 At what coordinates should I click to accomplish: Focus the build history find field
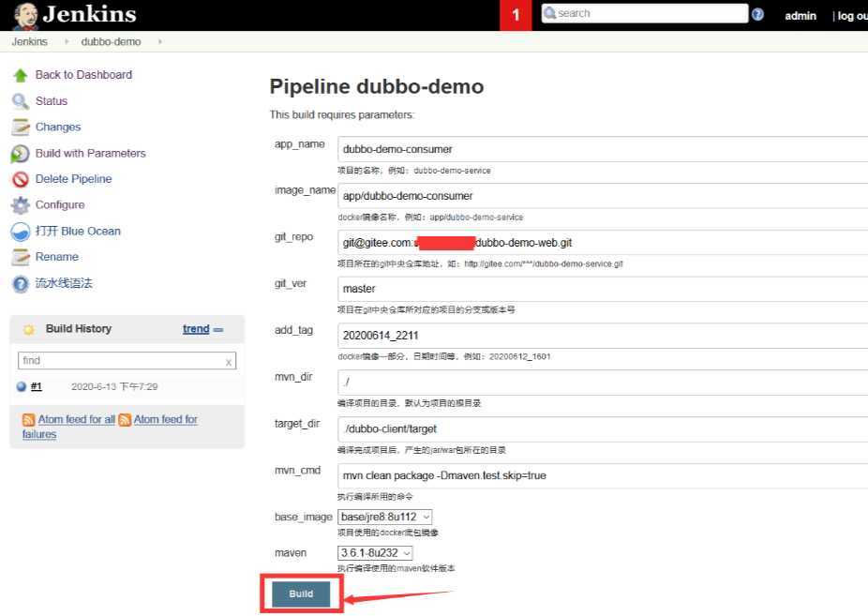[127, 361]
